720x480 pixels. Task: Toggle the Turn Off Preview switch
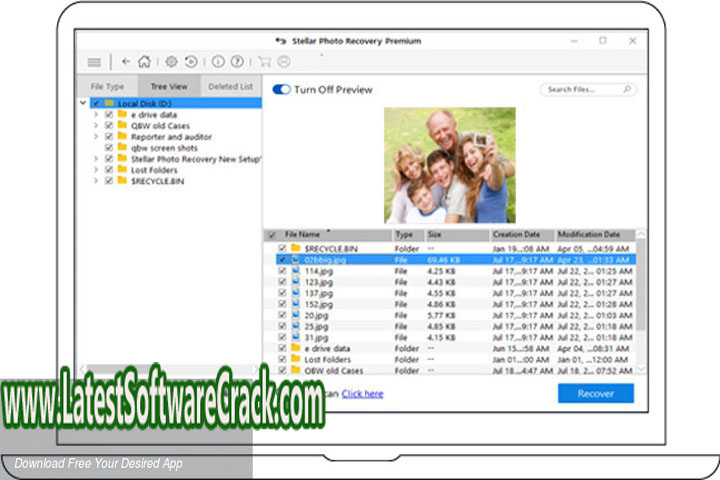[x=281, y=90]
